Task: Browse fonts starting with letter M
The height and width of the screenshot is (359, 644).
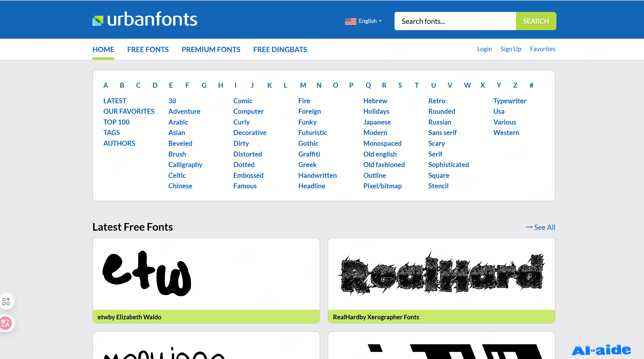Action: [303, 85]
